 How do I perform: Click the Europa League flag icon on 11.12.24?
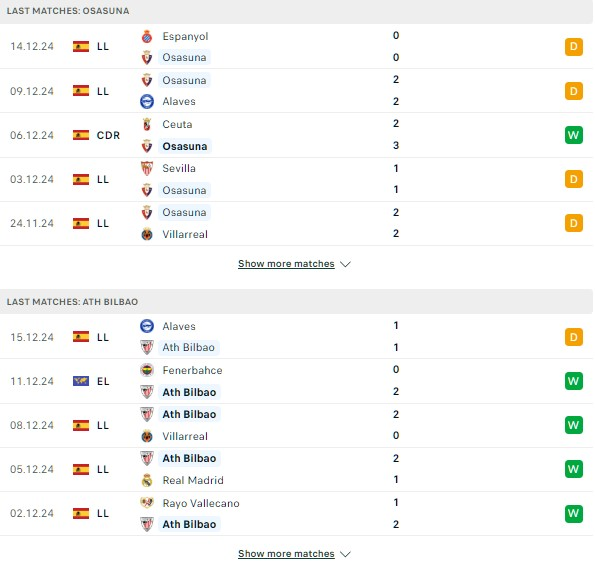81,381
